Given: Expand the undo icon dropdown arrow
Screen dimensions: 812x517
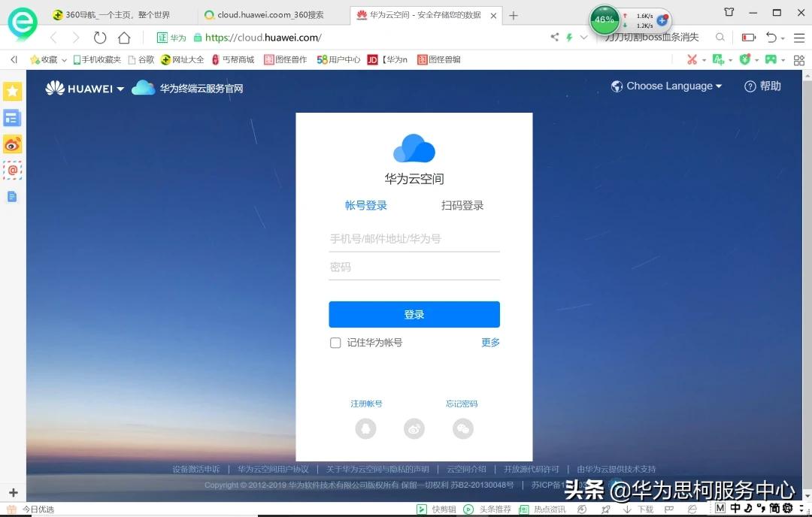Looking at the screenshot, I should 783,38.
